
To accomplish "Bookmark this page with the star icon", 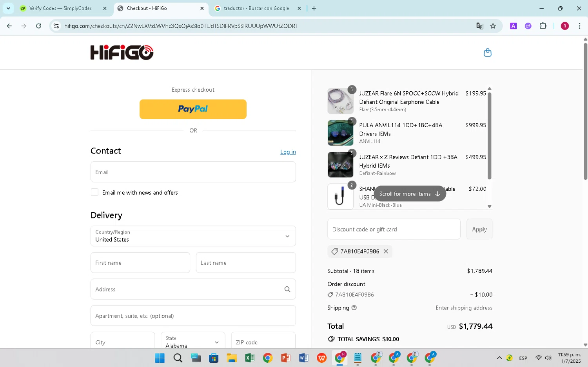I will 493,26.
